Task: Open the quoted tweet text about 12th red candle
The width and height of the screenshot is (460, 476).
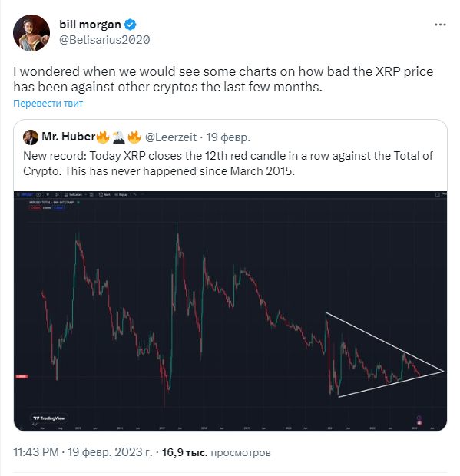Action: (x=228, y=164)
